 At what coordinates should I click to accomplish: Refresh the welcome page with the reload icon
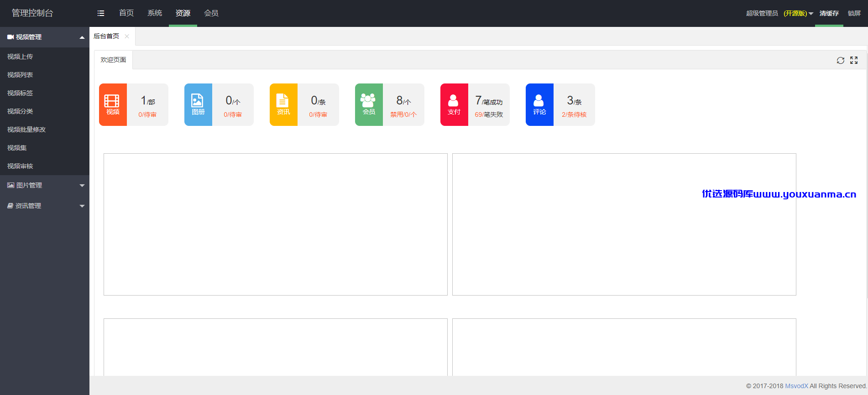840,60
